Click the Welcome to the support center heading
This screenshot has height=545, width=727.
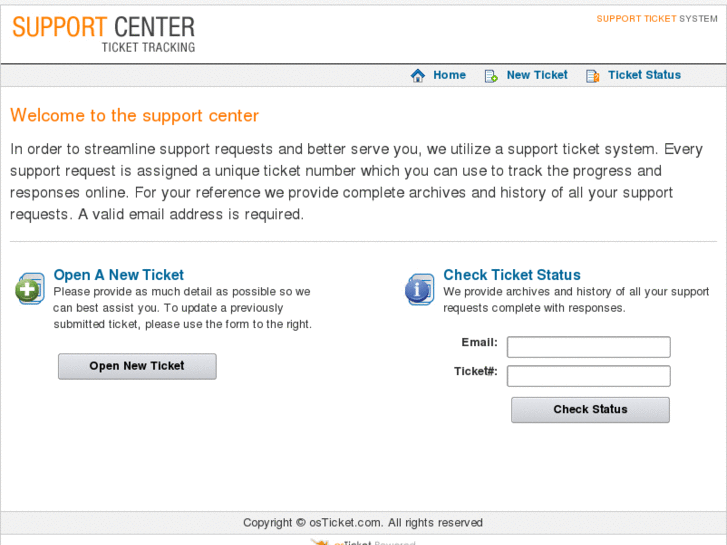pyautogui.click(x=134, y=116)
